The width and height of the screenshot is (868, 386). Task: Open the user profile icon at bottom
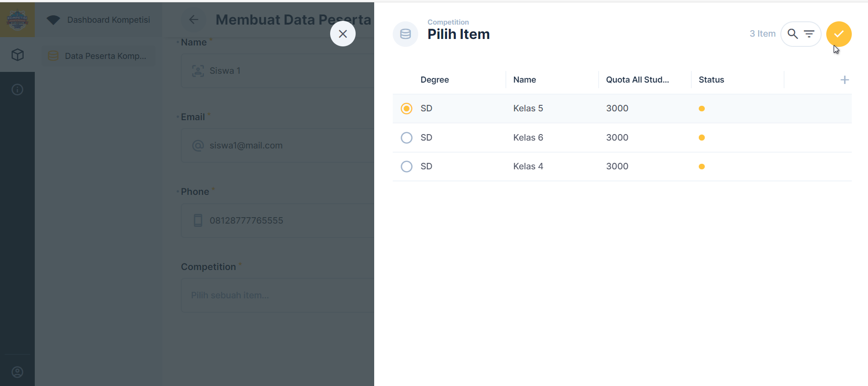tap(17, 372)
